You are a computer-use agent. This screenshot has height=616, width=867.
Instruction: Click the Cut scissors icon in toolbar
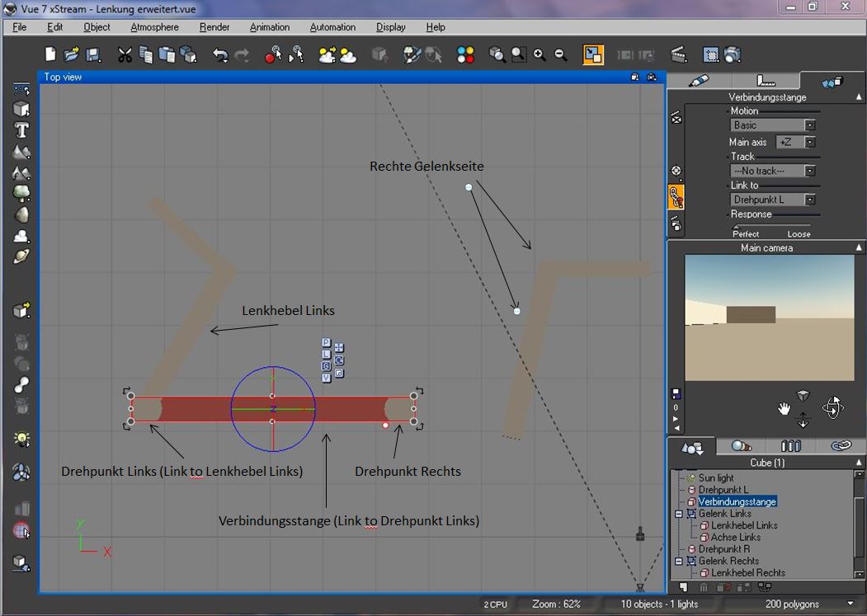coord(125,55)
